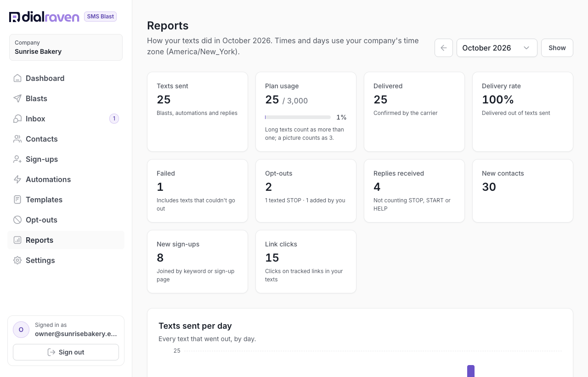Screen dimensions: 588x377
Task: Click the Failed count card
Action: 198,191
